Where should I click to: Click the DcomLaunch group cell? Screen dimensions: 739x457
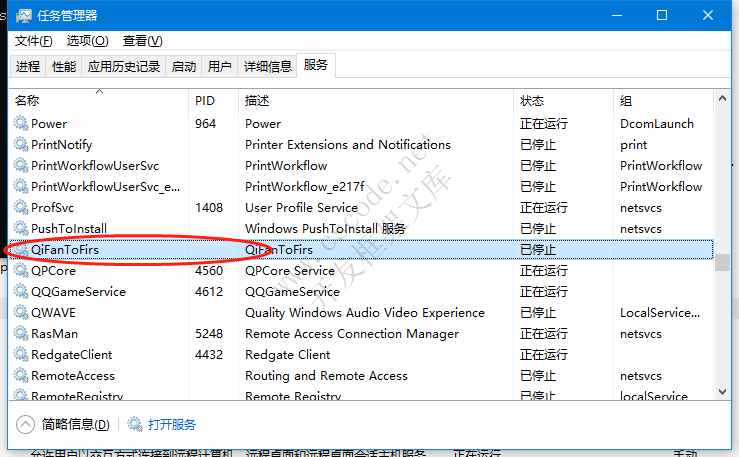coord(657,124)
